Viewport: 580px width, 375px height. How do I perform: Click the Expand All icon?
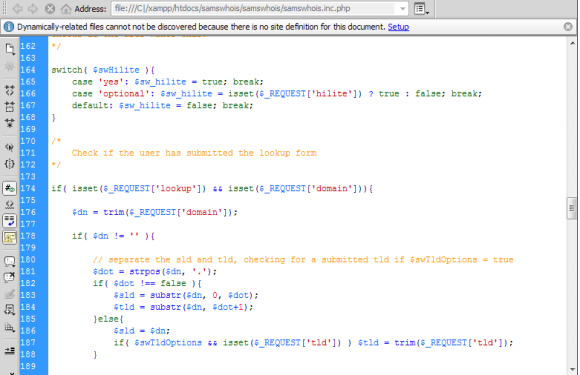(x=10, y=123)
